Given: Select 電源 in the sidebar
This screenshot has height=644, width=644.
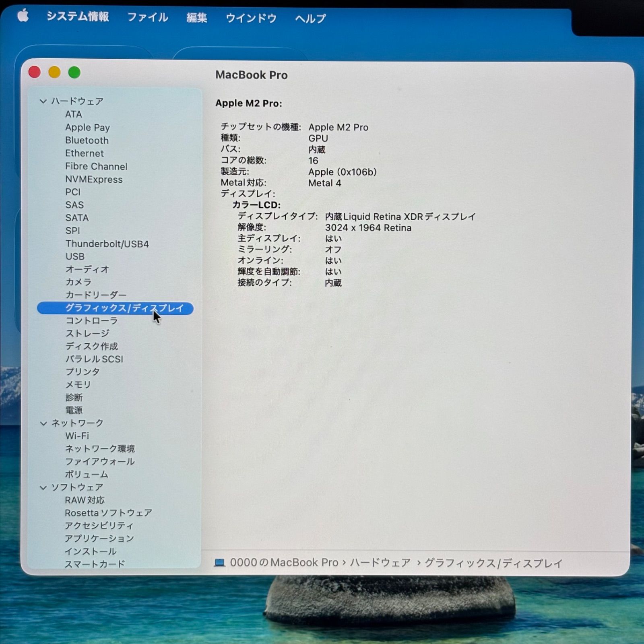Looking at the screenshot, I should click(x=74, y=411).
